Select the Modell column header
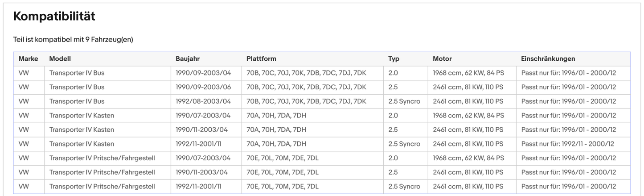 tap(60, 59)
